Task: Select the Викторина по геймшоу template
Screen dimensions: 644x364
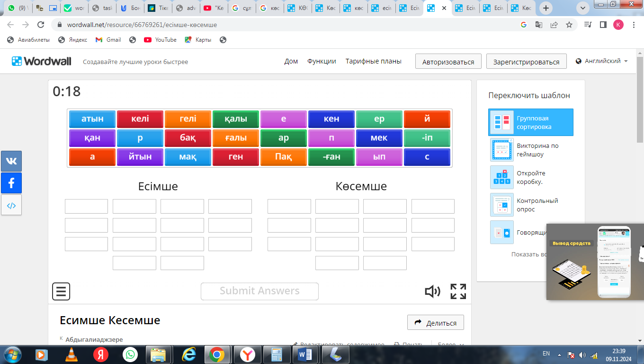Action: click(x=531, y=150)
